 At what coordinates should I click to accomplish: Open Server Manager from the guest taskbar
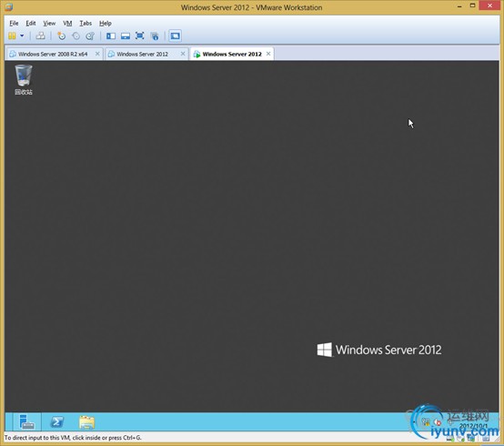(x=26, y=422)
